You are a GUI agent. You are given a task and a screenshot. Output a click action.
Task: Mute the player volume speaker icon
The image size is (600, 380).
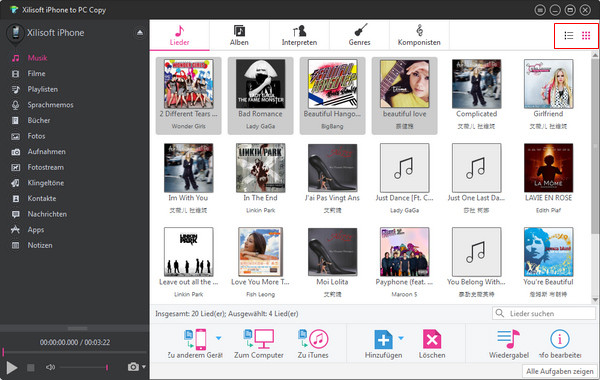click(50, 367)
